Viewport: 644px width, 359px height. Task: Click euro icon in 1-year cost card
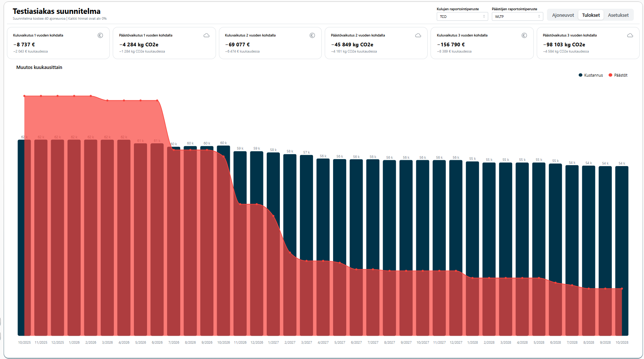100,35
